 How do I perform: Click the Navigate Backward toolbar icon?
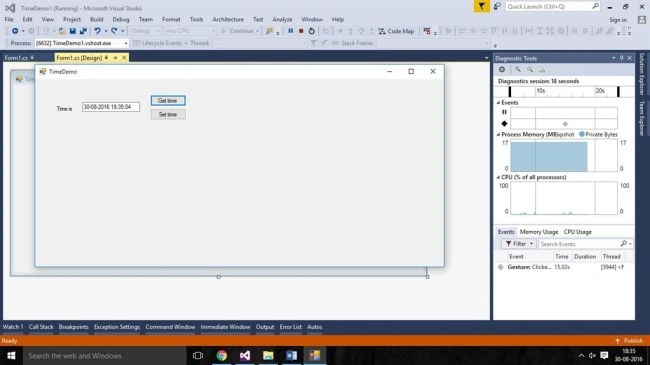(x=15, y=31)
